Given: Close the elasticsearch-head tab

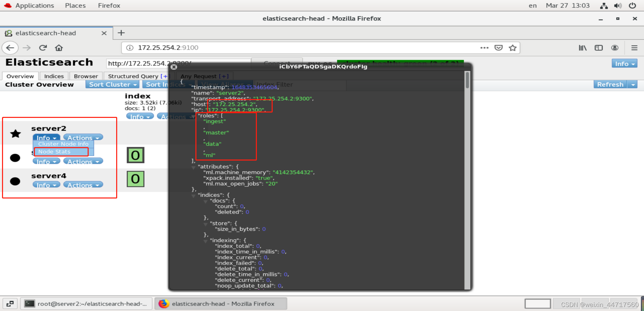Looking at the screenshot, I should click(104, 33).
